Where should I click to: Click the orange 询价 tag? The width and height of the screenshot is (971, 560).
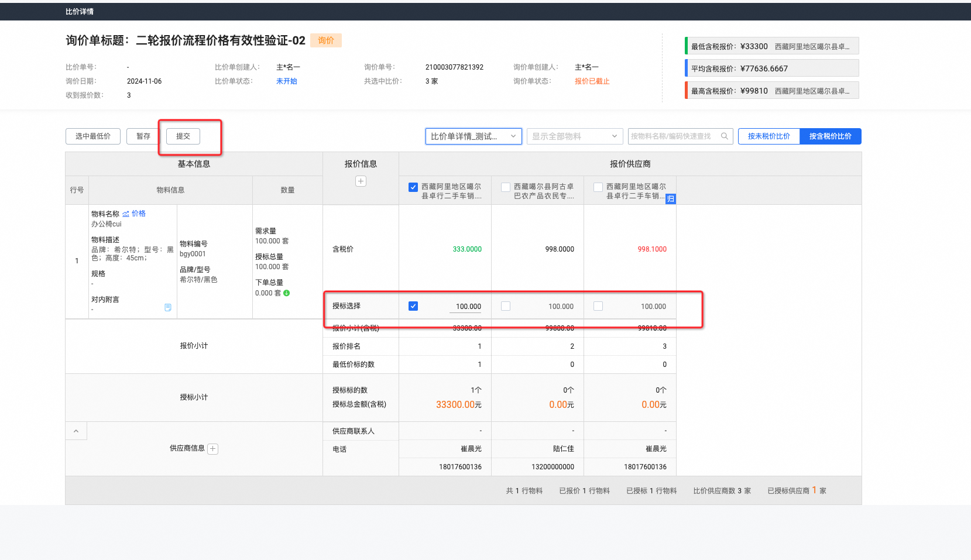[x=326, y=40]
